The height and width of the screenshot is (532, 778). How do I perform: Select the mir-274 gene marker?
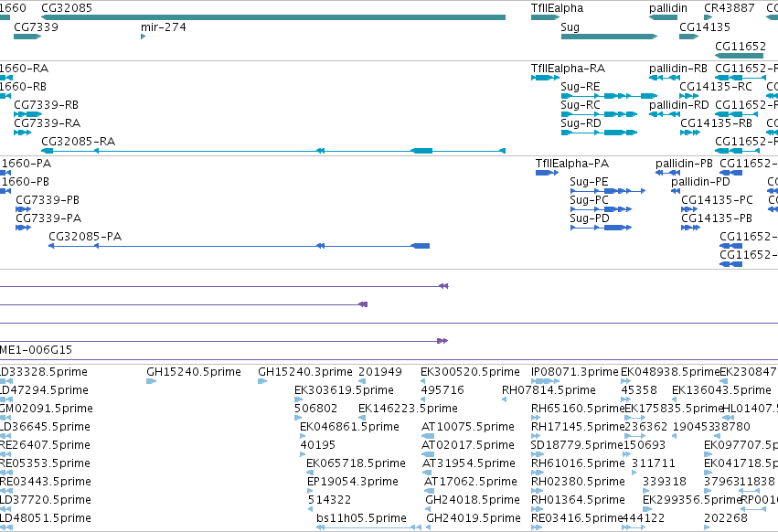coord(143,37)
